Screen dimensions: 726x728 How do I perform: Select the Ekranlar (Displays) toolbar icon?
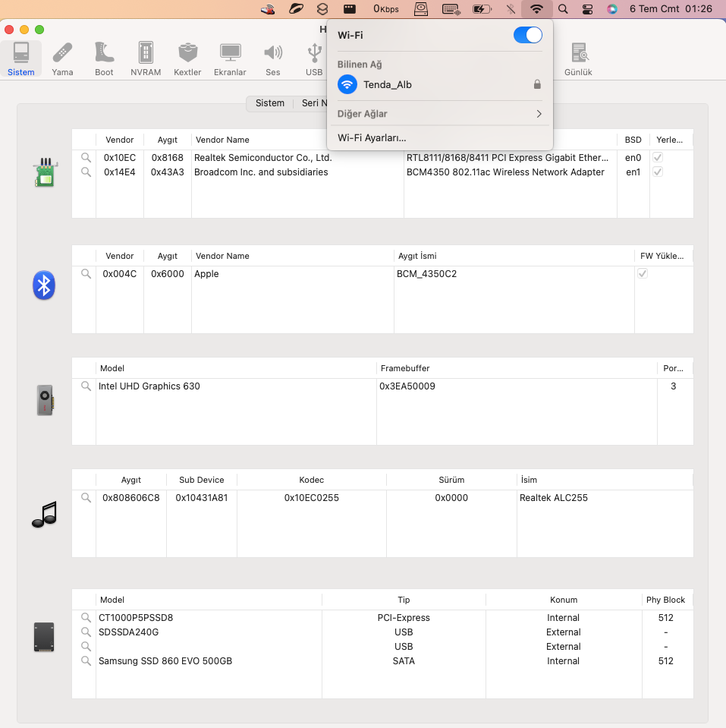pyautogui.click(x=230, y=59)
